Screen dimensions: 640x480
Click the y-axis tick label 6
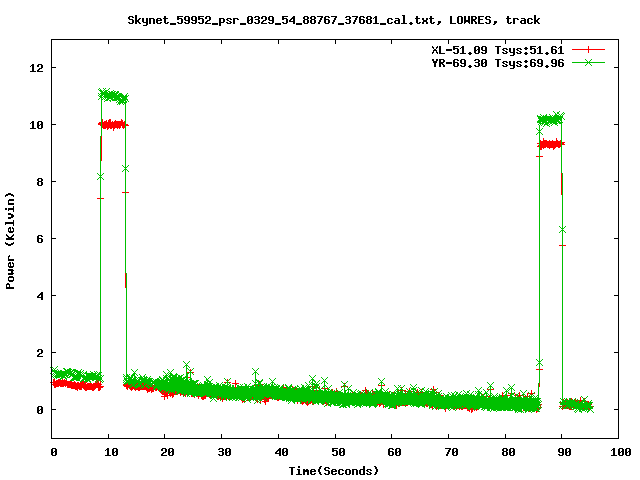[40, 239]
